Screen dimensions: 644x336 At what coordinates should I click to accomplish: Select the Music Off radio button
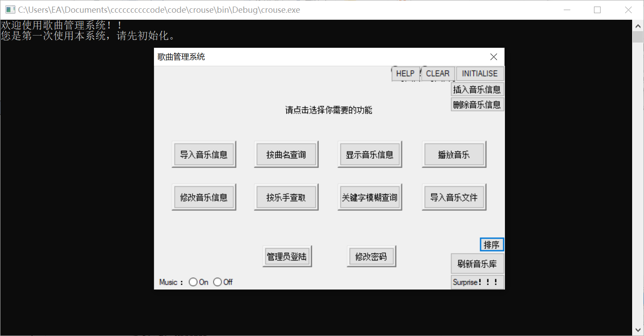218,282
